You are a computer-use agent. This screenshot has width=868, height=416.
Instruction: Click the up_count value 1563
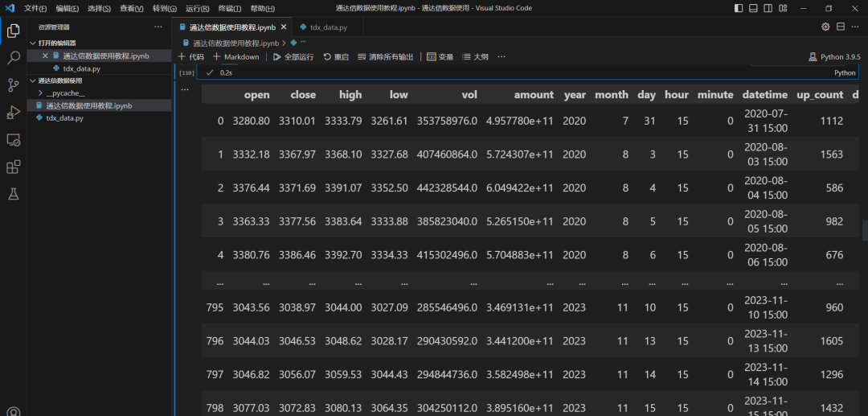coord(833,154)
